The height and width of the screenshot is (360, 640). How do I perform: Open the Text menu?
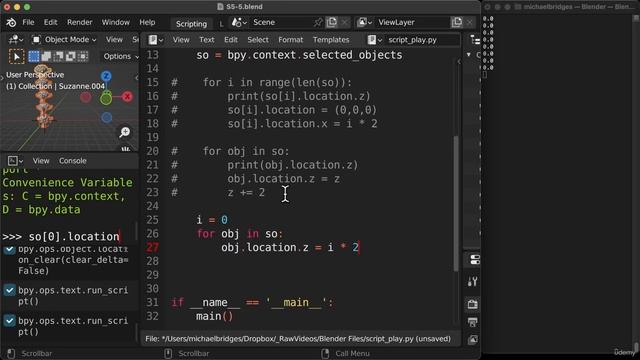click(x=207, y=40)
